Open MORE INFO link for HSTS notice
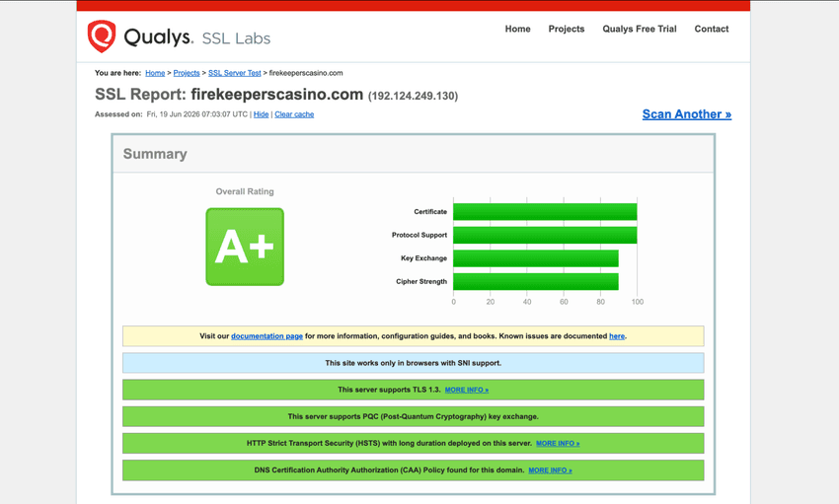Image resolution: width=839 pixels, height=504 pixels. 558,444
